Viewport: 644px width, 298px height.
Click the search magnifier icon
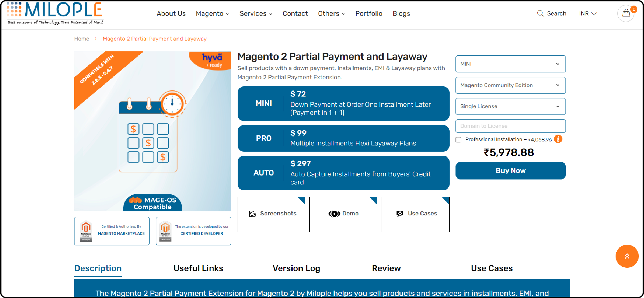[540, 13]
